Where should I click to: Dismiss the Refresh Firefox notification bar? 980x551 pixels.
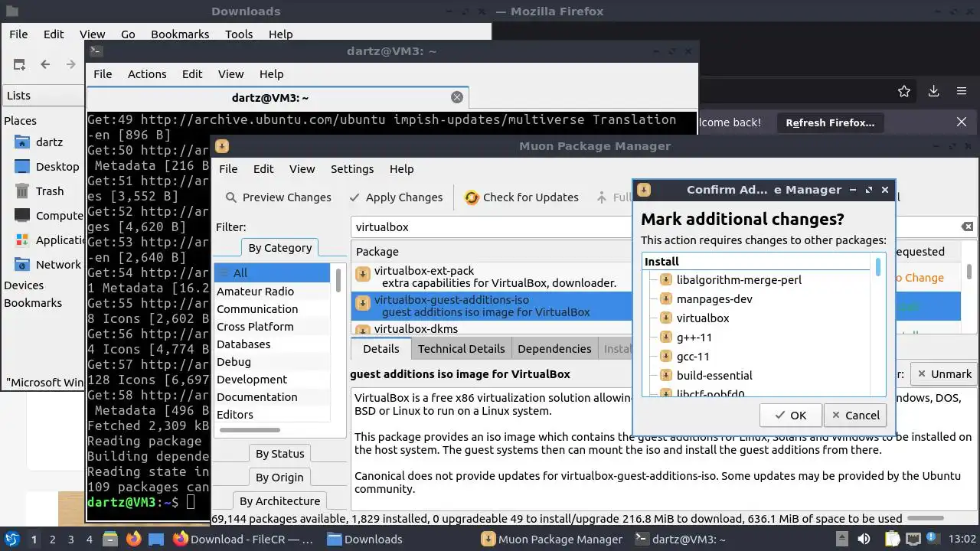point(962,122)
